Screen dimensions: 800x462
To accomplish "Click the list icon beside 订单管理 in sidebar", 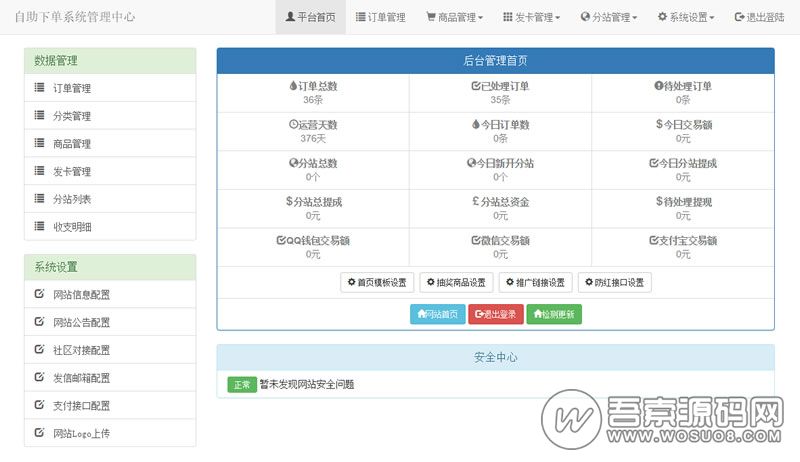I will point(38,88).
